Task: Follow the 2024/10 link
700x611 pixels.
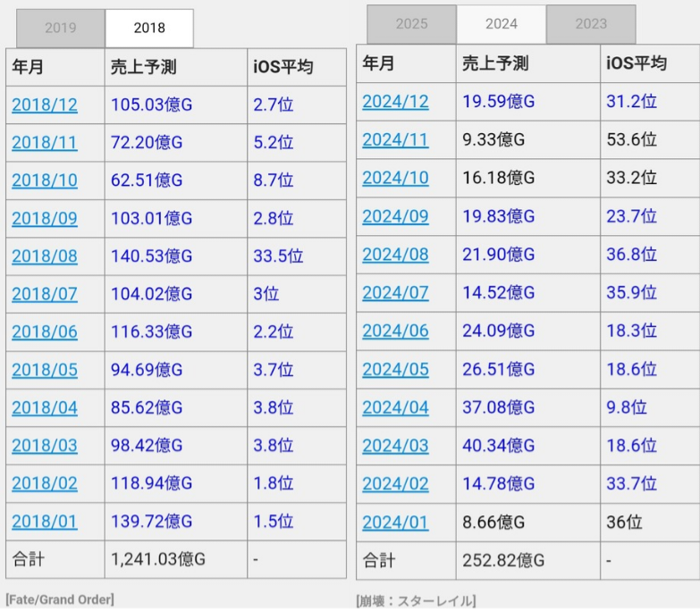Action: 395,178
